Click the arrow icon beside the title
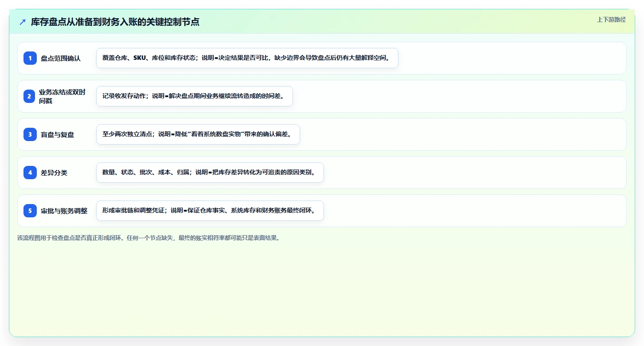This screenshot has width=644, height=346. 23,22
